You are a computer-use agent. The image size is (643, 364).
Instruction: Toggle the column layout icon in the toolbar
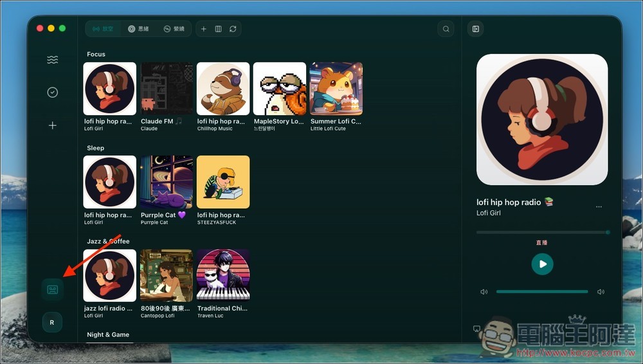point(218,29)
